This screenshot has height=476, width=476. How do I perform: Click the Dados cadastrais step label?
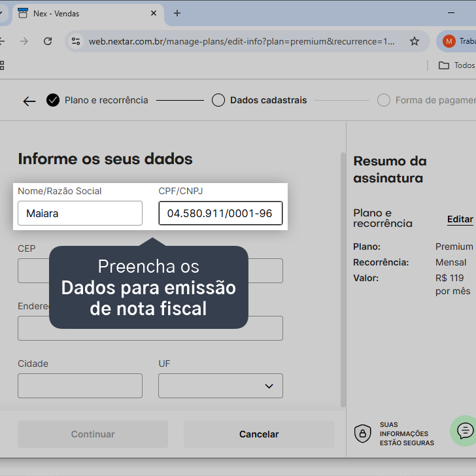click(268, 100)
